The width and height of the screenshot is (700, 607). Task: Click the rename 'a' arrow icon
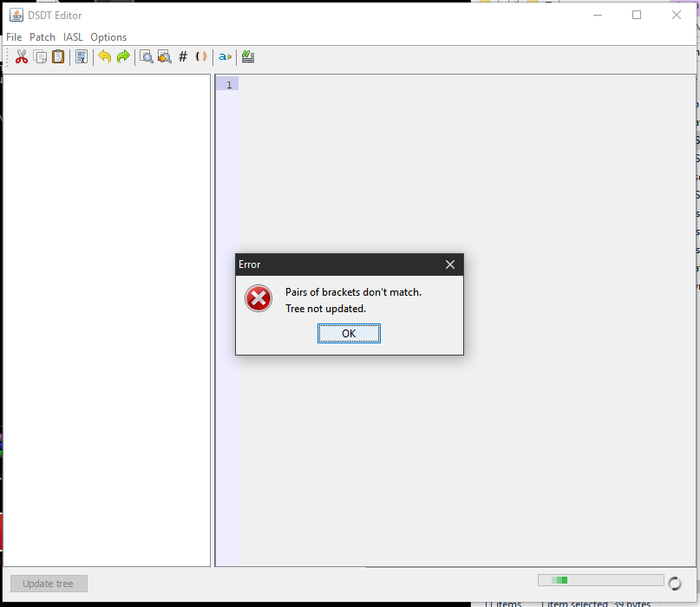click(225, 57)
